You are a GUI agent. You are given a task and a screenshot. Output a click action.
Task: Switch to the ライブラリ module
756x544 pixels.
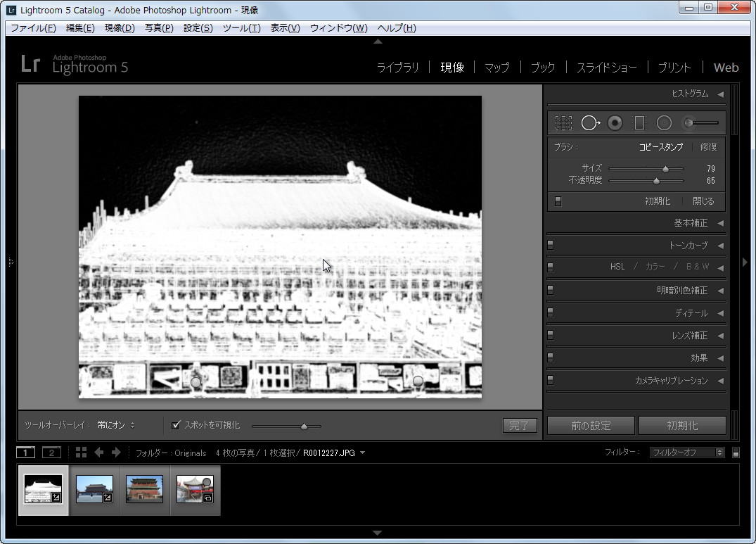398,68
